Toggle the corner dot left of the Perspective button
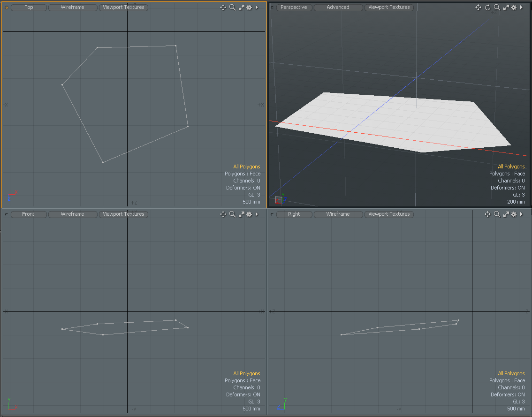The image size is (532, 417). (x=272, y=8)
